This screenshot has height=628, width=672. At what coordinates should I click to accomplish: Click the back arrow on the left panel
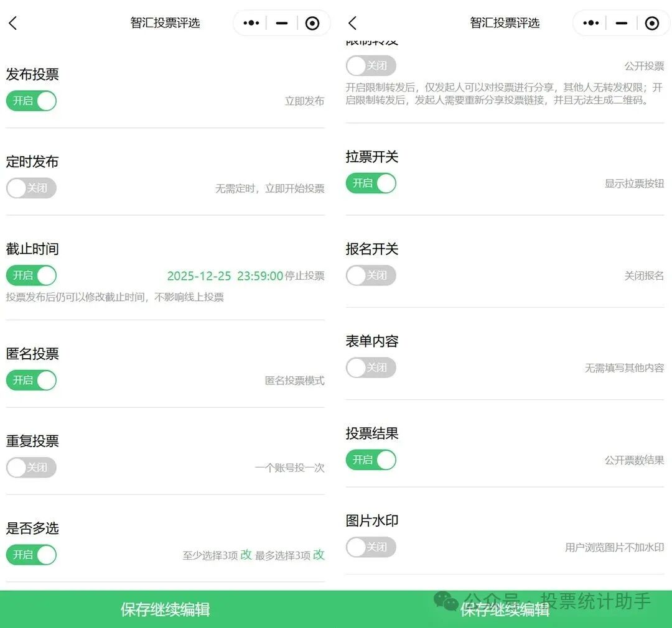(14, 22)
